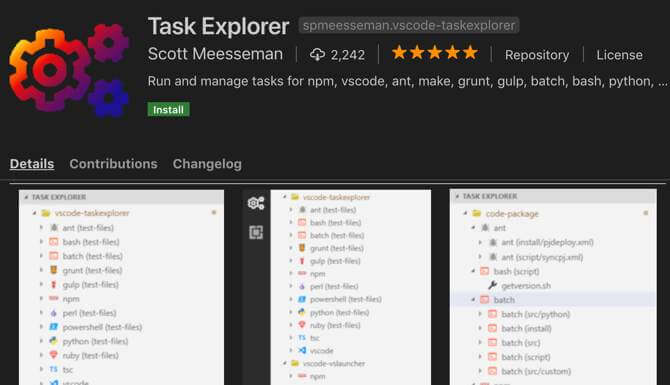
Task: Click ruby icon in first screenshot
Action: [53, 355]
